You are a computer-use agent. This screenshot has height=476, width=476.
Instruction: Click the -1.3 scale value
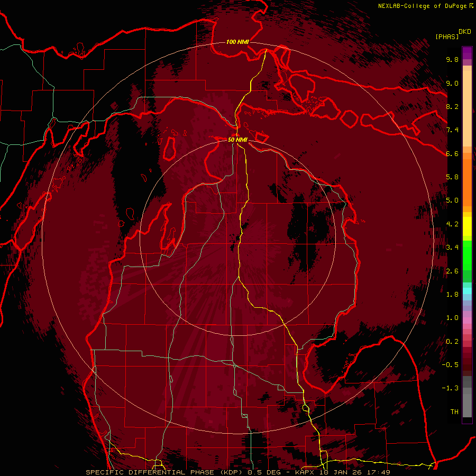click(450, 388)
